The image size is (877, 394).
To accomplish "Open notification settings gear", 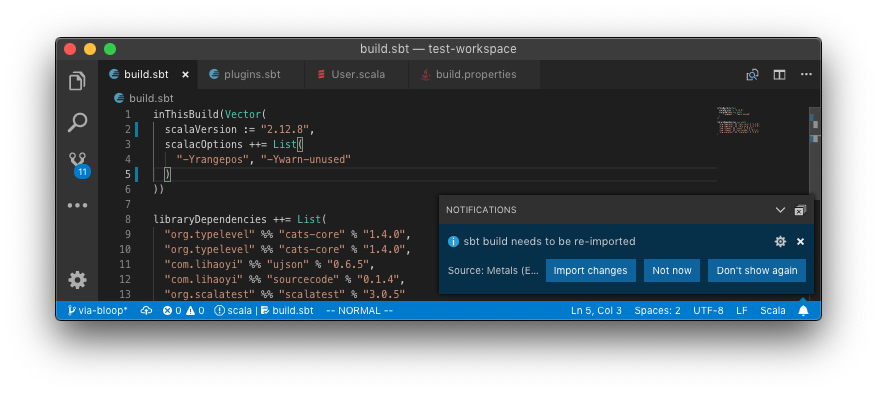I will [780, 242].
